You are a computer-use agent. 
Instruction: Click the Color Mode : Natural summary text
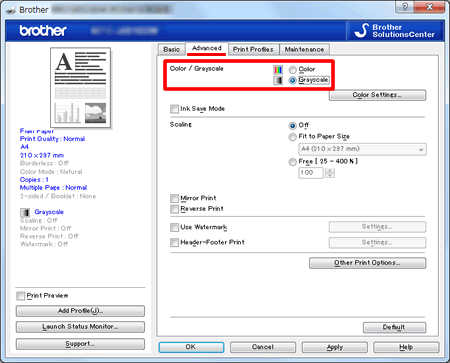click(51, 172)
